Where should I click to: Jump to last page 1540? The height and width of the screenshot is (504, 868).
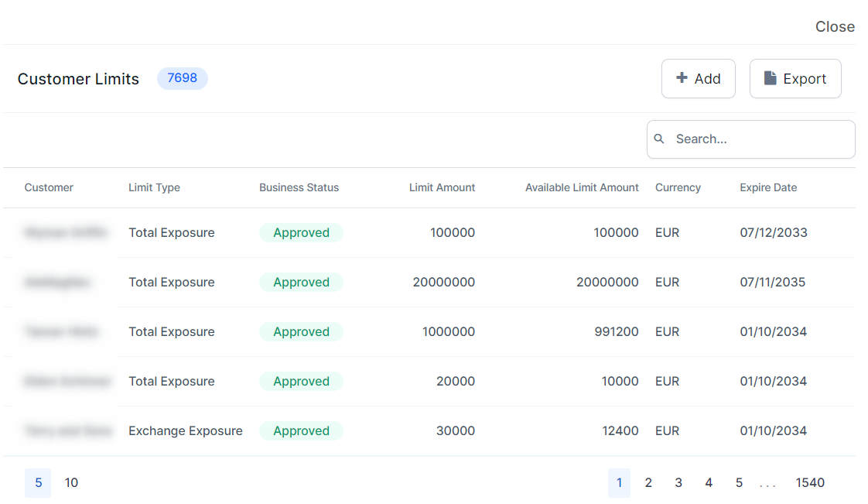click(x=810, y=482)
